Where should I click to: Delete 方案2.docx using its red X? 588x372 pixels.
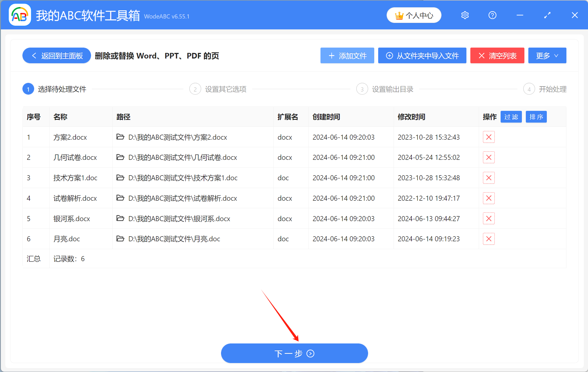pos(489,137)
